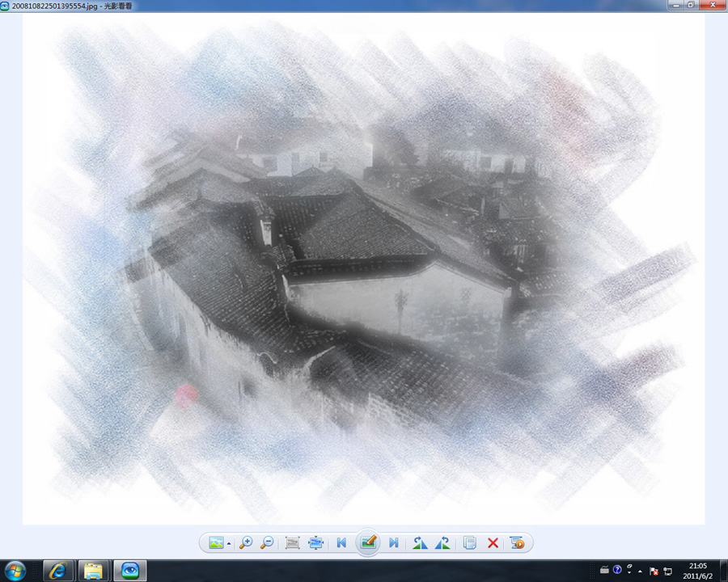
Task: Open the image edit tool
Action: 368,542
